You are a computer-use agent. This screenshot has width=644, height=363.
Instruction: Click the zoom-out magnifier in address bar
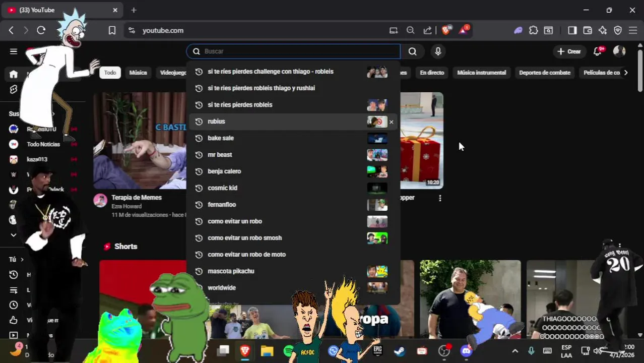(x=410, y=30)
